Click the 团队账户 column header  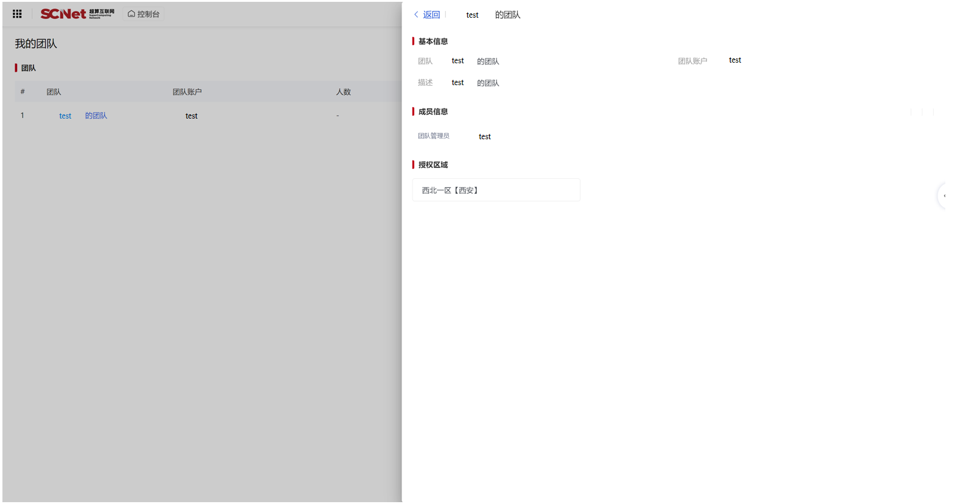click(x=187, y=92)
